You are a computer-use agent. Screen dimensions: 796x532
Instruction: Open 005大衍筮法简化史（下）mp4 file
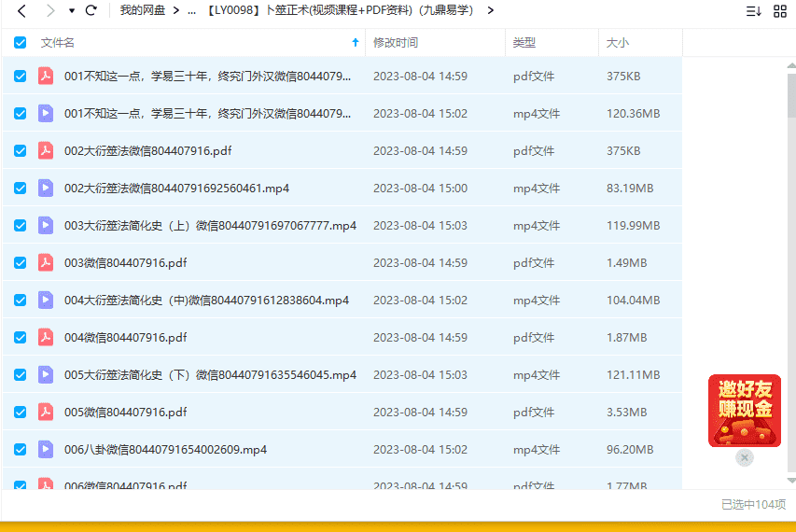tap(210, 374)
